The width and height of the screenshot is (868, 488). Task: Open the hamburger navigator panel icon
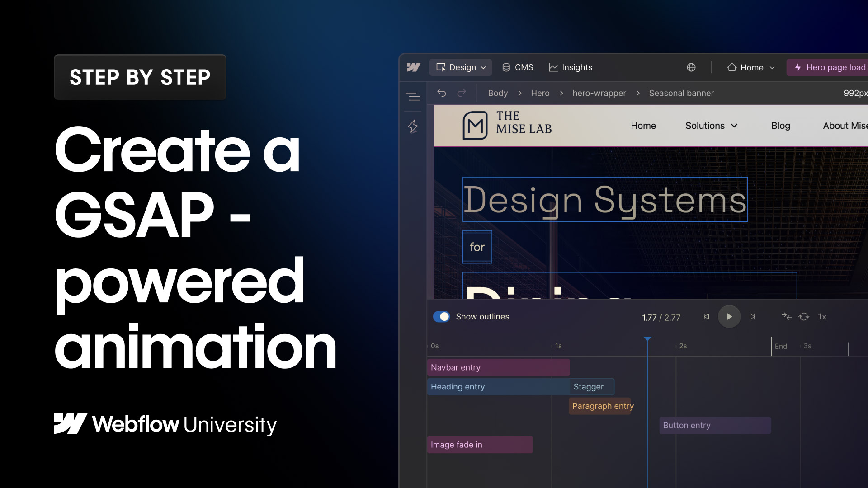pyautogui.click(x=413, y=96)
